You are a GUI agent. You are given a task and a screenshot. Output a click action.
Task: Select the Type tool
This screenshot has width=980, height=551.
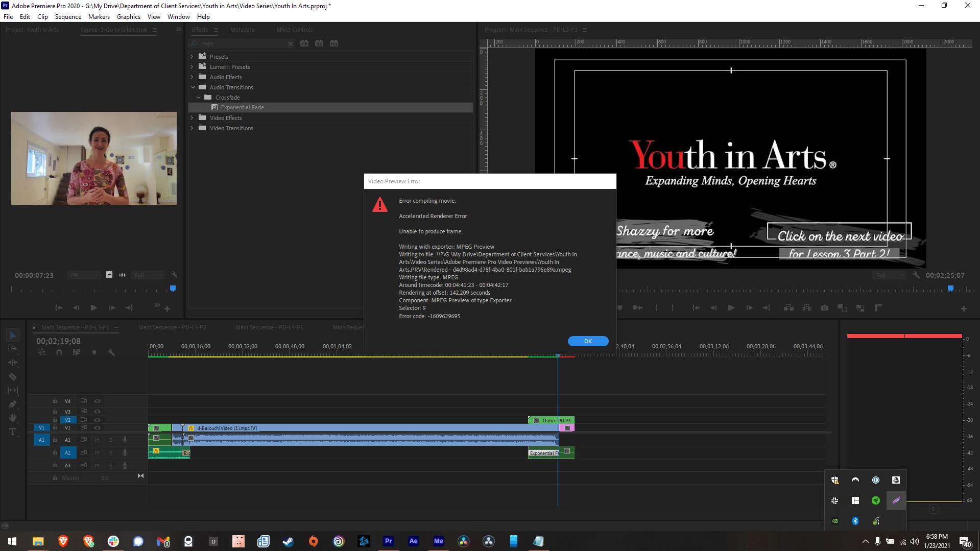13,432
